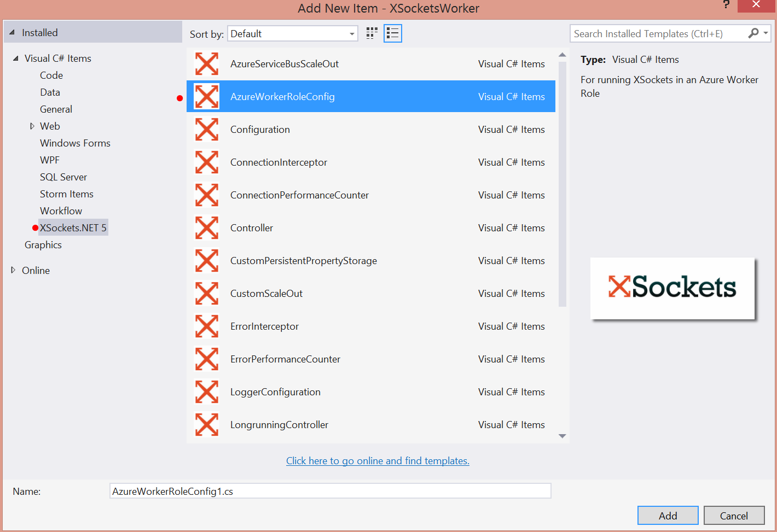This screenshot has width=777, height=532.
Task: Expand the Online section
Action: pyautogui.click(x=13, y=270)
